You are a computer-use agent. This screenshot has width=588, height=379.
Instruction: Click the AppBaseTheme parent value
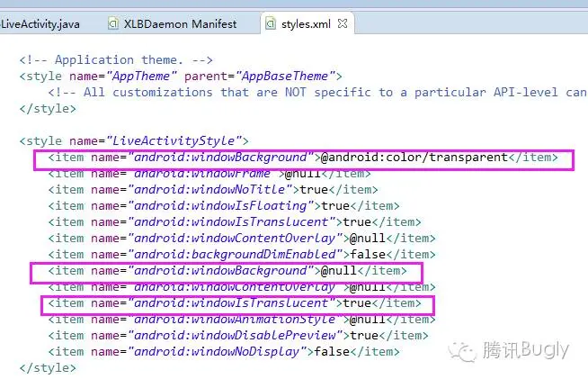pos(285,77)
